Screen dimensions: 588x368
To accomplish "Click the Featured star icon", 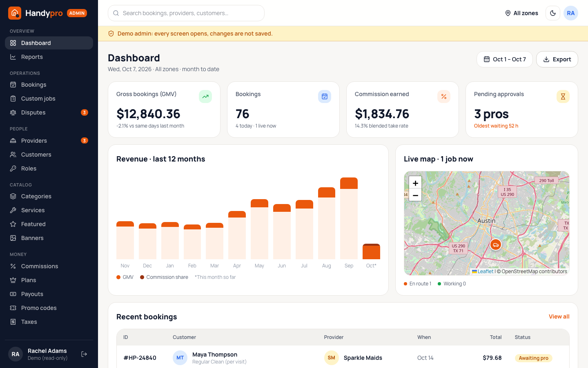I will (x=13, y=224).
